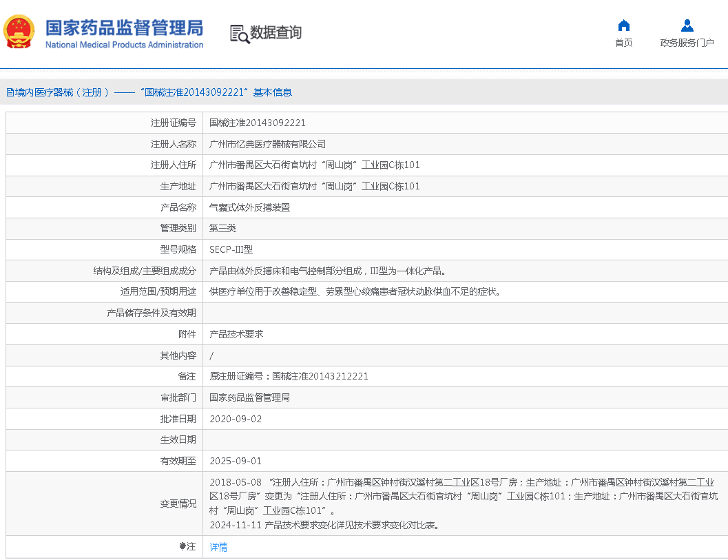
Task: Click the national emblem logo
Action: click(x=19, y=32)
